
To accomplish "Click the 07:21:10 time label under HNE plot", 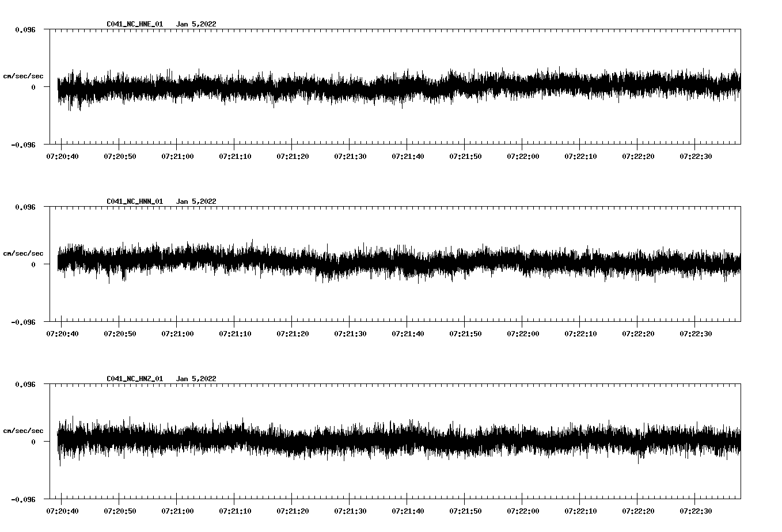I will click(x=235, y=157).
